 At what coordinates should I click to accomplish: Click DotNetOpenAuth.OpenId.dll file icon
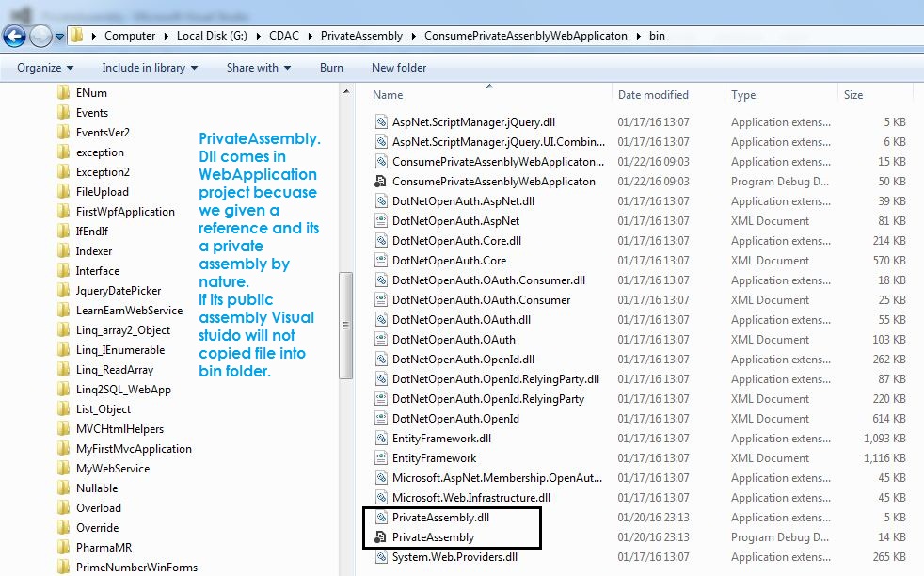(x=381, y=359)
